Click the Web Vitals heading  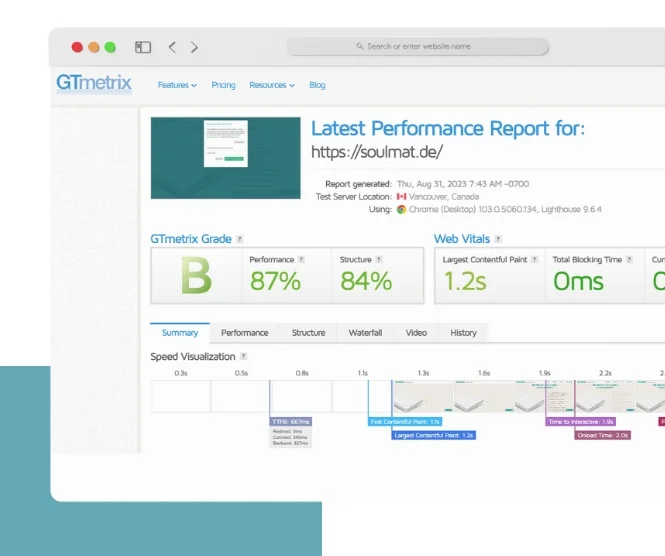click(461, 239)
